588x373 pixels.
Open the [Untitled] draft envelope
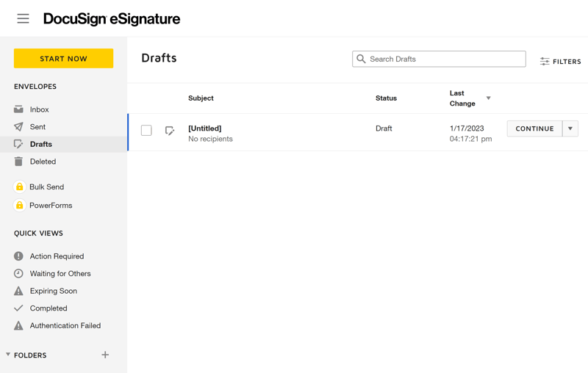[205, 128]
